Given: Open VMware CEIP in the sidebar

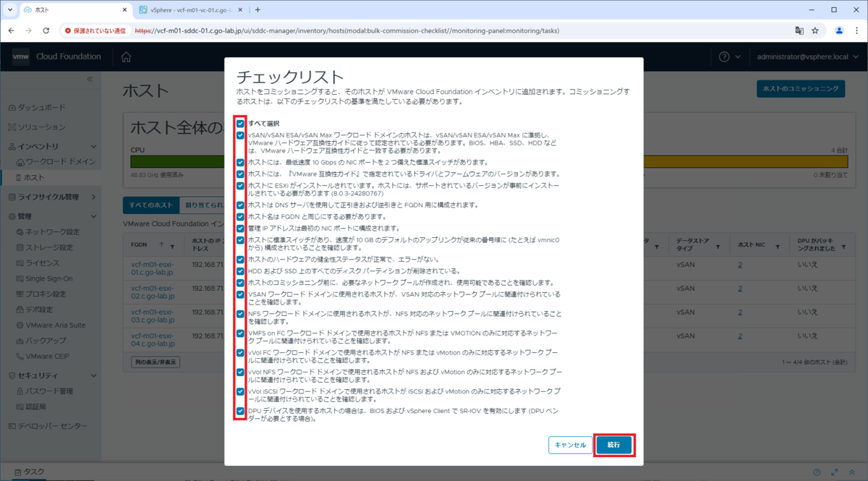Looking at the screenshot, I should coord(48,357).
